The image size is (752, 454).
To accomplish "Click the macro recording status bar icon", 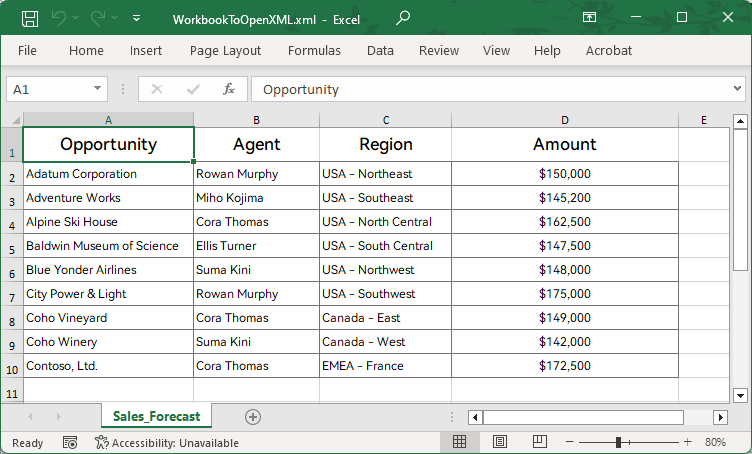I will [x=70, y=442].
